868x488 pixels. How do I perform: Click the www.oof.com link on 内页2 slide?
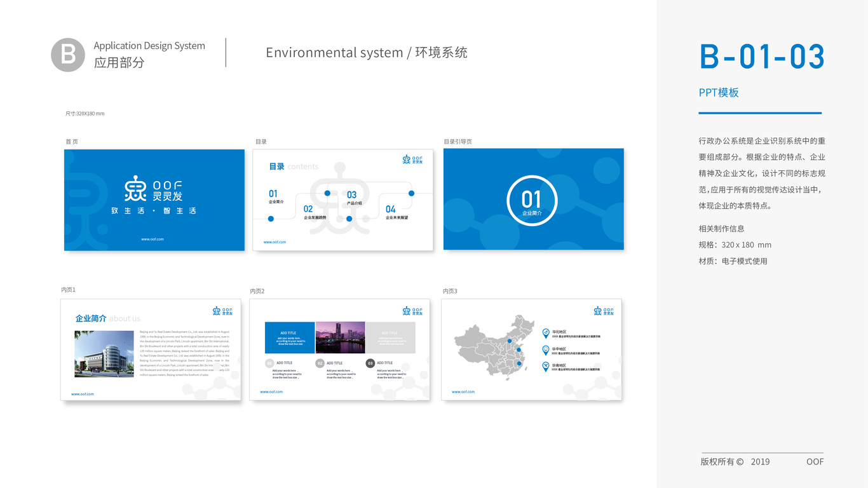271,391
